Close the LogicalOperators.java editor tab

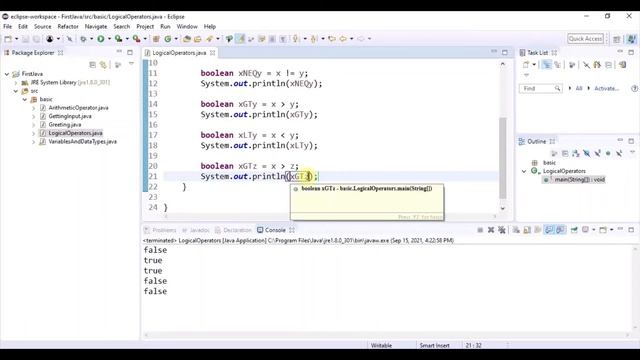(x=212, y=53)
